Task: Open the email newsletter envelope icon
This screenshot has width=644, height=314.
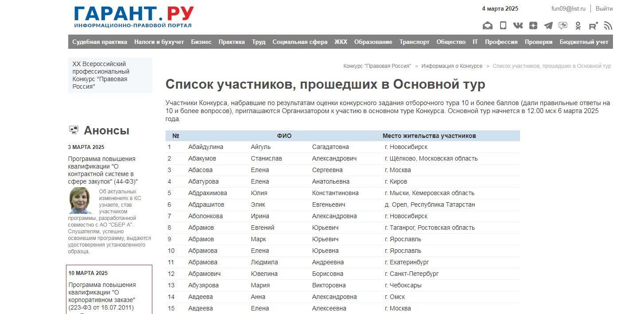Action: (487, 25)
